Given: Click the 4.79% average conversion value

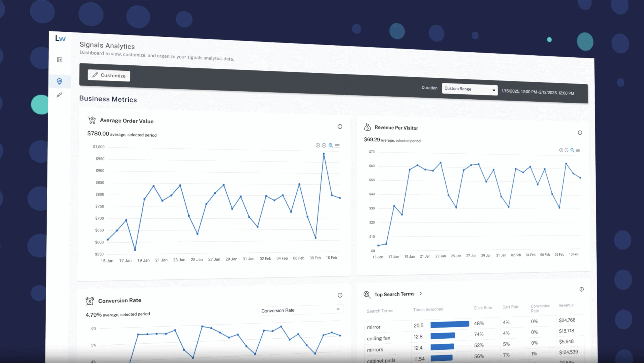Looking at the screenshot, I should pyautogui.click(x=93, y=315).
